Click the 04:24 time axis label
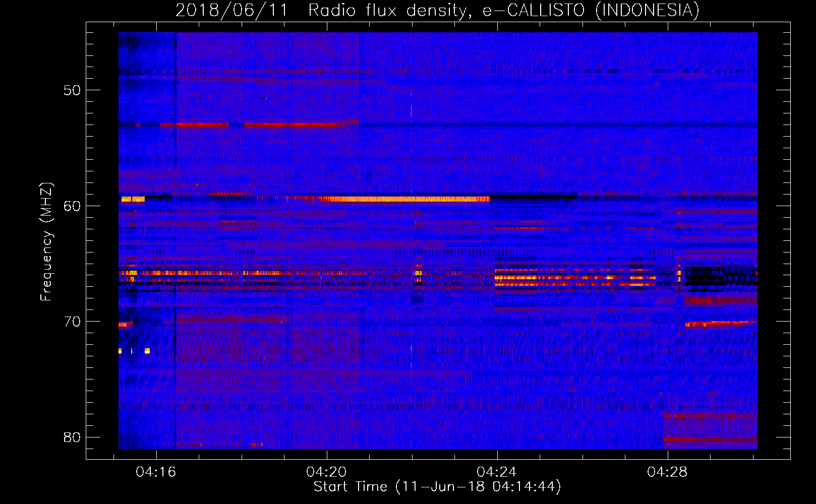This screenshot has width=816, height=504. point(497,472)
